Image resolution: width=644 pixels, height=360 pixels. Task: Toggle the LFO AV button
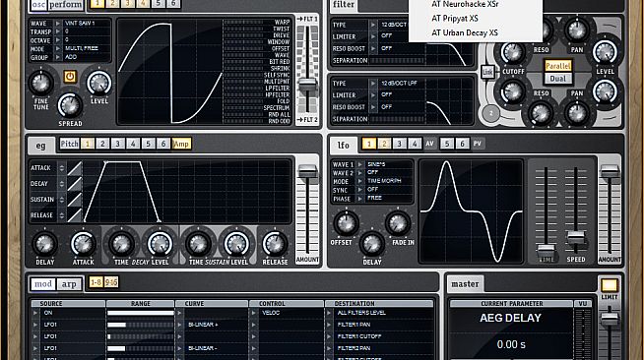click(x=429, y=144)
